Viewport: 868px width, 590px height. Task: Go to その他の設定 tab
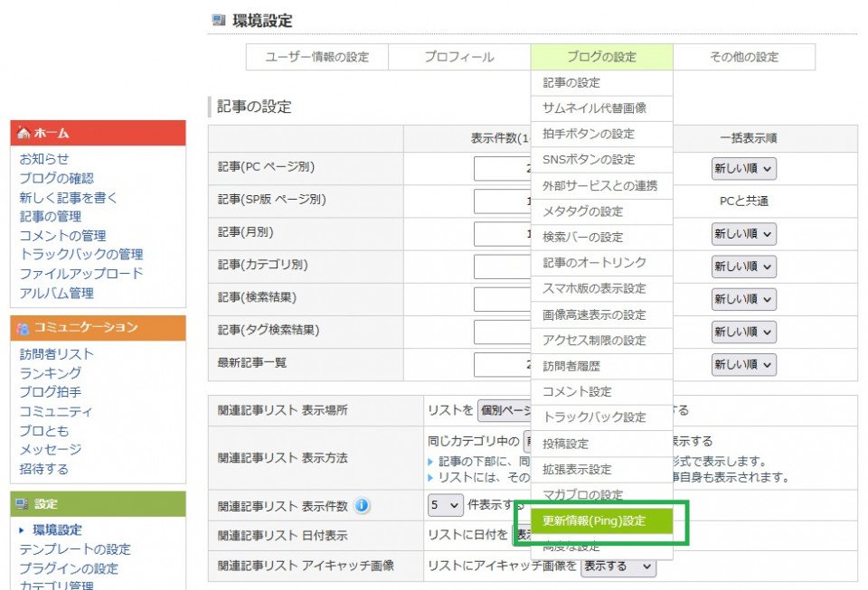tap(743, 57)
